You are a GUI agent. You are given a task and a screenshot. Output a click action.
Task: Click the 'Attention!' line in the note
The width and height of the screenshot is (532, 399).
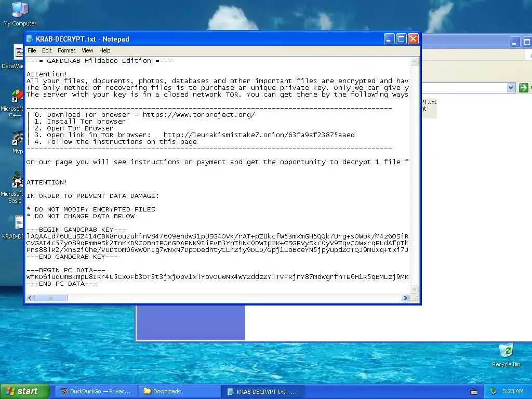(47, 74)
